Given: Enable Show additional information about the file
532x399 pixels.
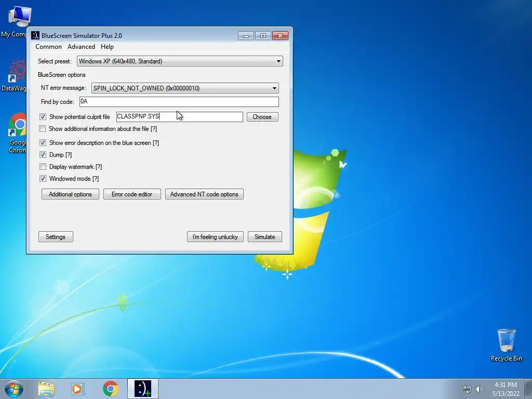Looking at the screenshot, I should 43,129.
